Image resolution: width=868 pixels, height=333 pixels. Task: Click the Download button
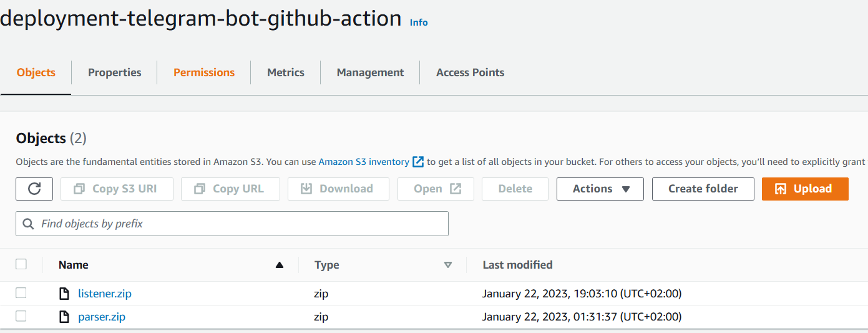[x=338, y=189]
